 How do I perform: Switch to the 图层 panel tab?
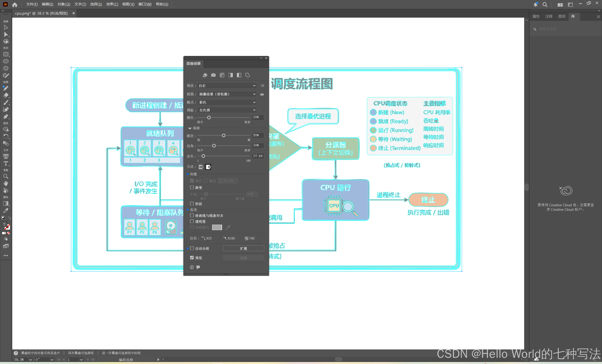[x=562, y=16]
